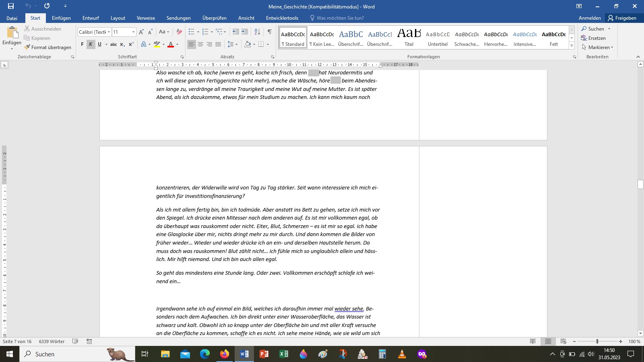The image size is (644, 362).
Task: Apply strikethrough to the selected text
Action: [114, 44]
